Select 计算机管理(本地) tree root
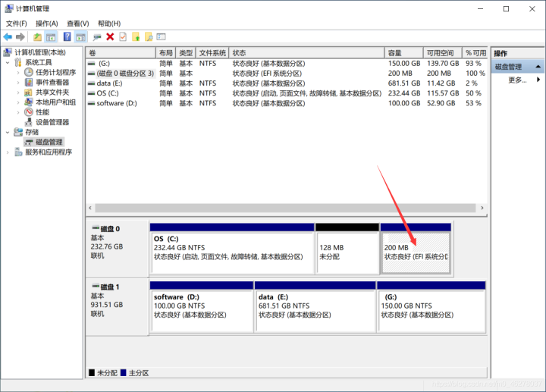Image resolution: width=546 pixels, height=392 pixels. [40, 52]
